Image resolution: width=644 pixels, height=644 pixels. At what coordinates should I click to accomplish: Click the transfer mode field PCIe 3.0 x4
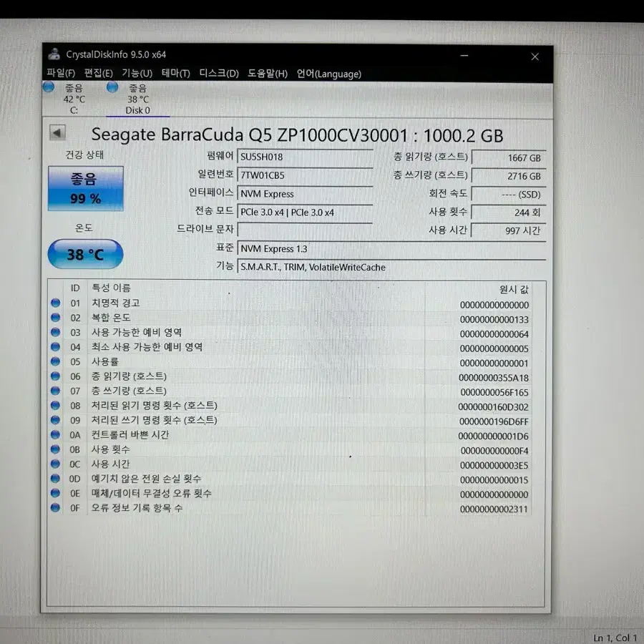tap(305, 213)
